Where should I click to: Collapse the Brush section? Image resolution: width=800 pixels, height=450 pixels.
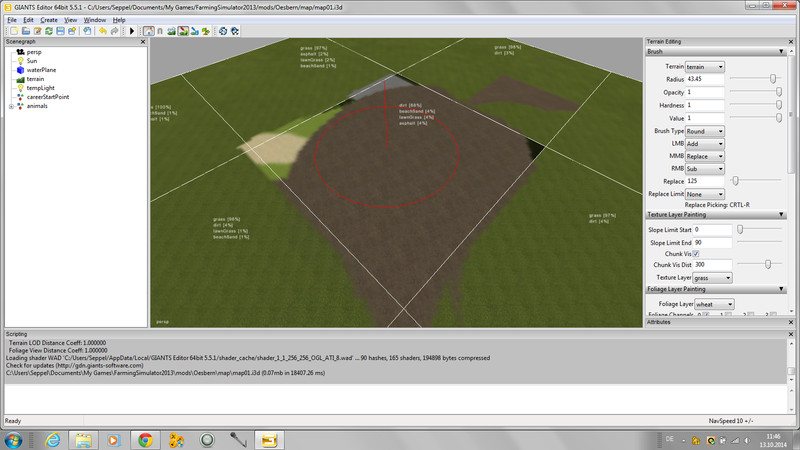[781, 51]
